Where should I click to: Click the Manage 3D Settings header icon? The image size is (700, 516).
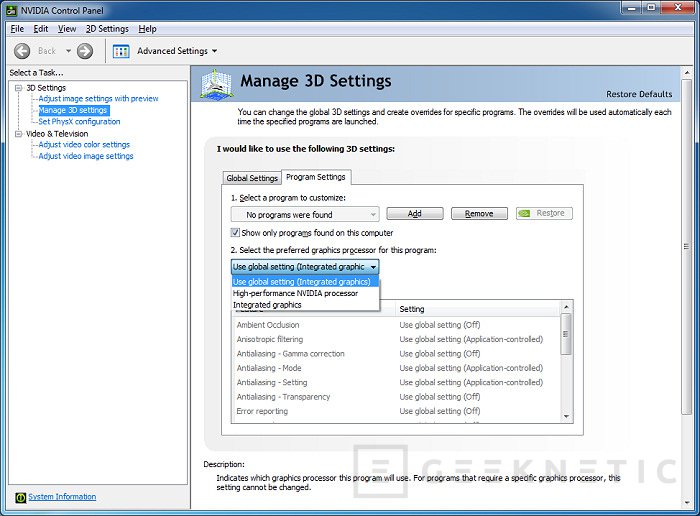click(216, 83)
